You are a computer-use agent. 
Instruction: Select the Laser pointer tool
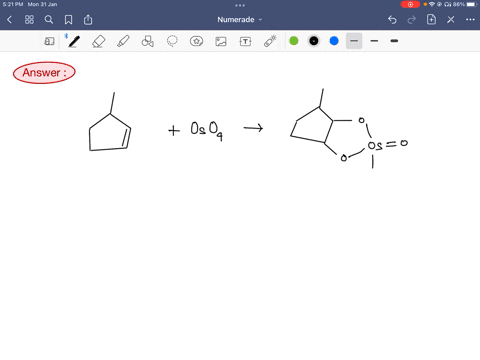[x=270, y=41]
